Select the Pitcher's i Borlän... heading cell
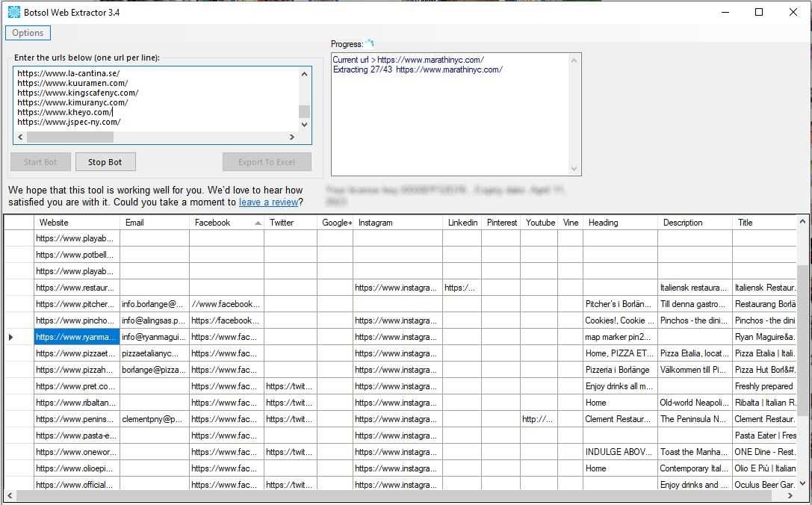Image resolution: width=812 pixels, height=505 pixels. [621, 304]
